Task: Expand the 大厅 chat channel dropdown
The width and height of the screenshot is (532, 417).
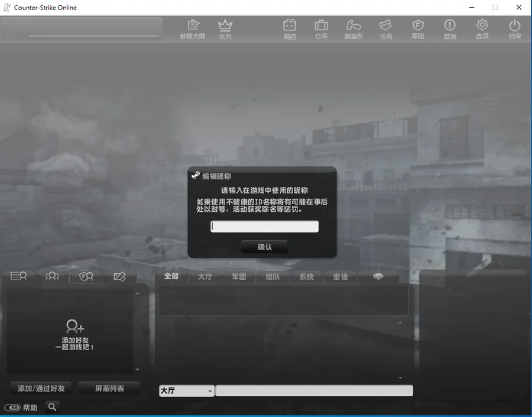Action: pos(187,391)
